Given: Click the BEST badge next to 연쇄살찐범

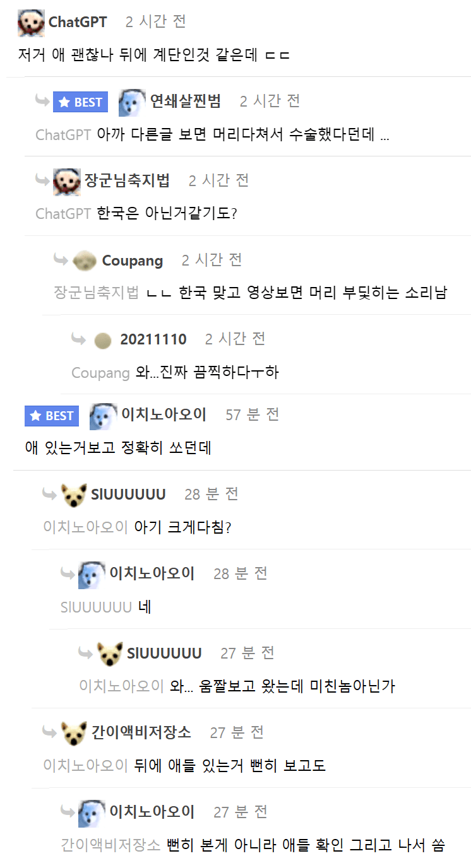Looking at the screenshot, I should [80, 102].
